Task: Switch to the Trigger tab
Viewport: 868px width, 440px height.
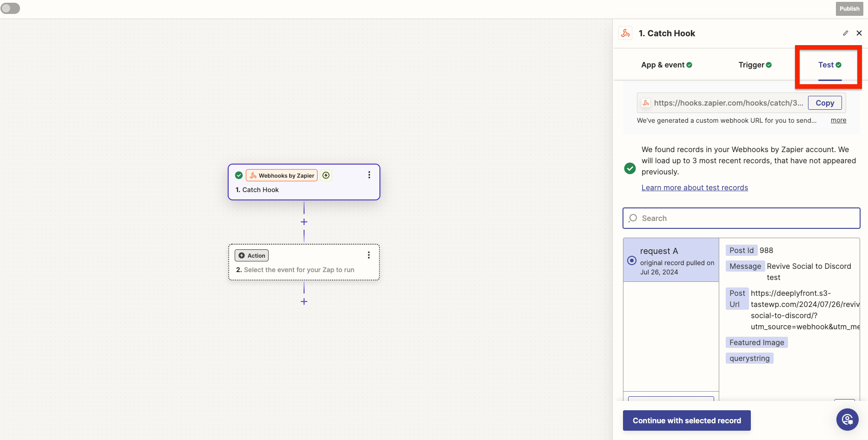Action: coord(755,65)
